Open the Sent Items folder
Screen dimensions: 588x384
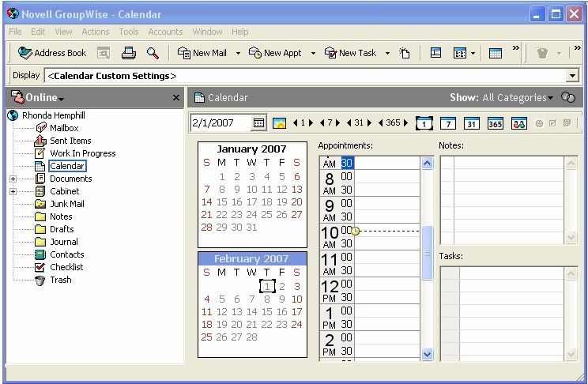[x=70, y=141]
